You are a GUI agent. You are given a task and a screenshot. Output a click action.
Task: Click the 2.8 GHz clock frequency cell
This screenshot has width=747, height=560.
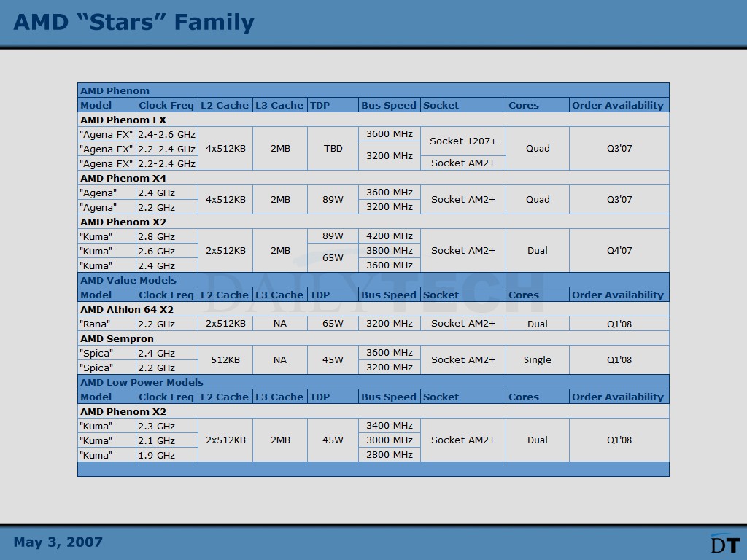point(166,236)
